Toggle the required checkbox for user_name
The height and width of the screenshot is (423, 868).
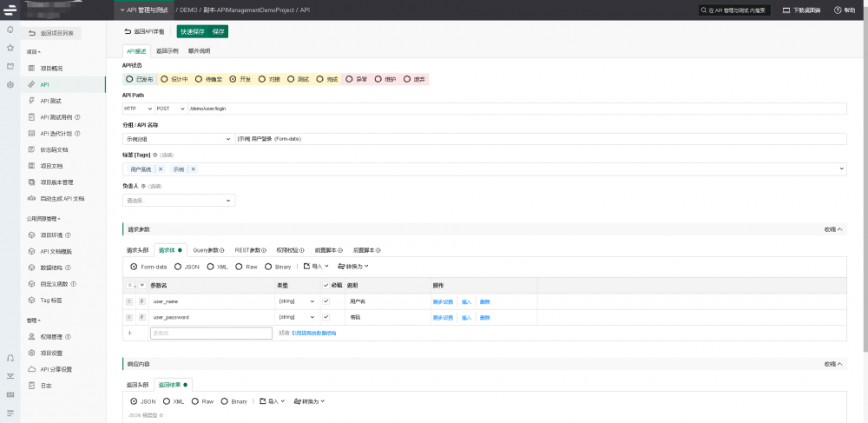tap(325, 301)
